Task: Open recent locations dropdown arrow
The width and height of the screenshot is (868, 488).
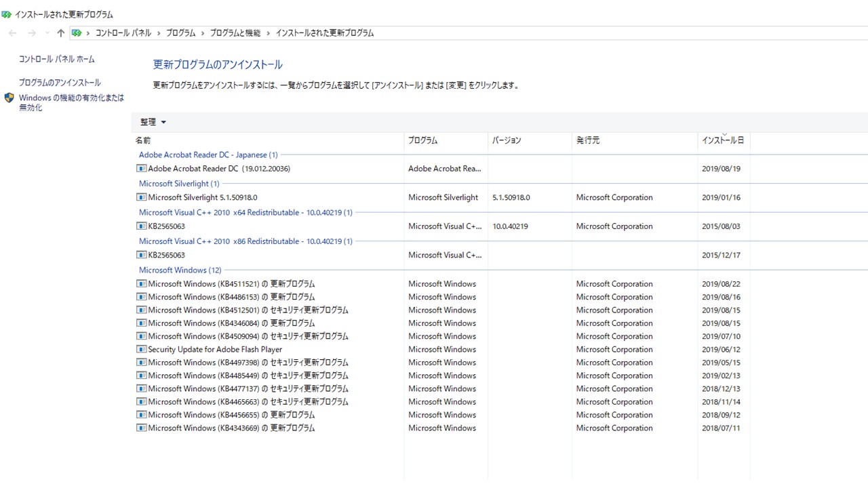Action: click(47, 33)
